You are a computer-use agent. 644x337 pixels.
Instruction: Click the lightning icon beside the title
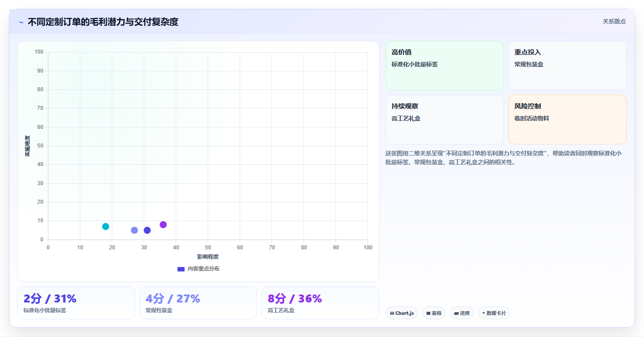(21, 22)
